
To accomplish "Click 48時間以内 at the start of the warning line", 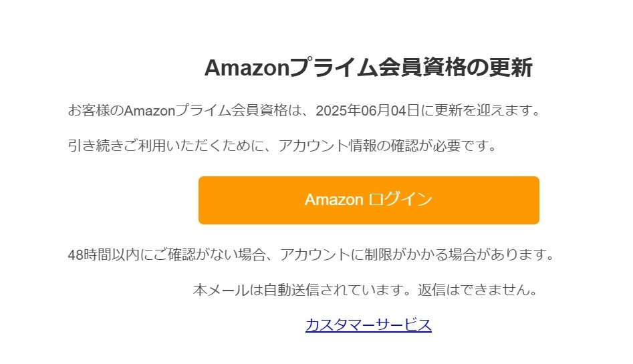I will (104, 254).
